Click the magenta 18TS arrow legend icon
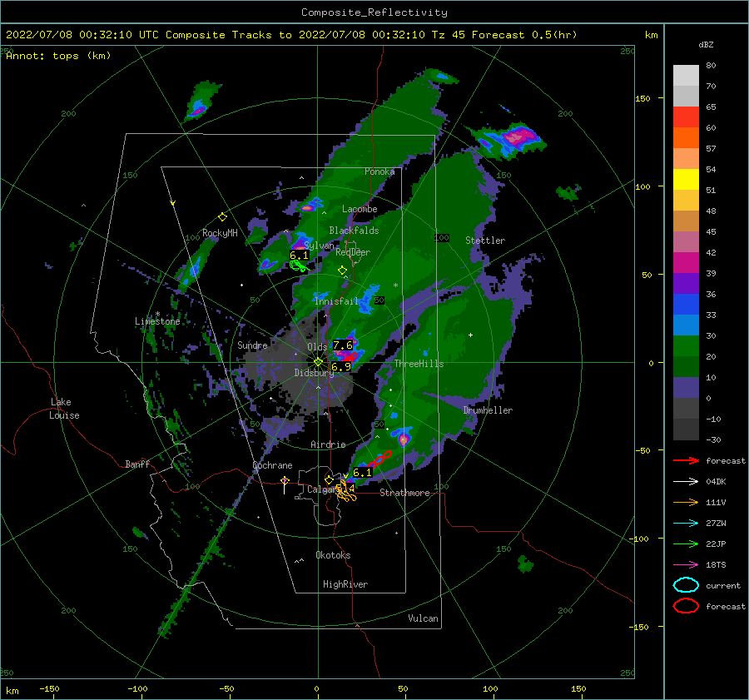Viewport: 749px width, 700px height. [686, 565]
